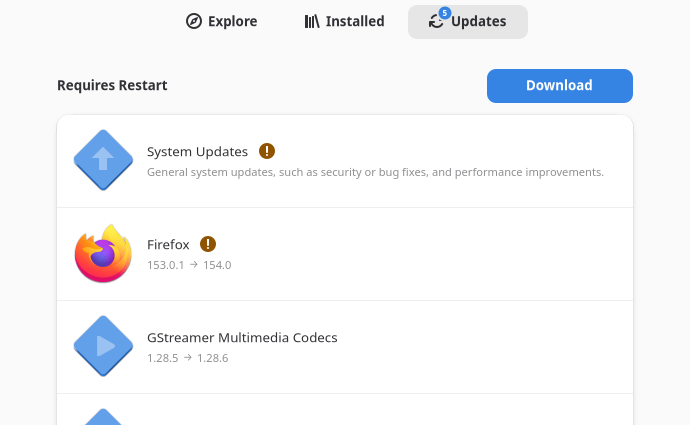The image size is (690, 425).
Task: Click the Firefox version text 153.0.1 → 154.0
Action: click(x=189, y=265)
